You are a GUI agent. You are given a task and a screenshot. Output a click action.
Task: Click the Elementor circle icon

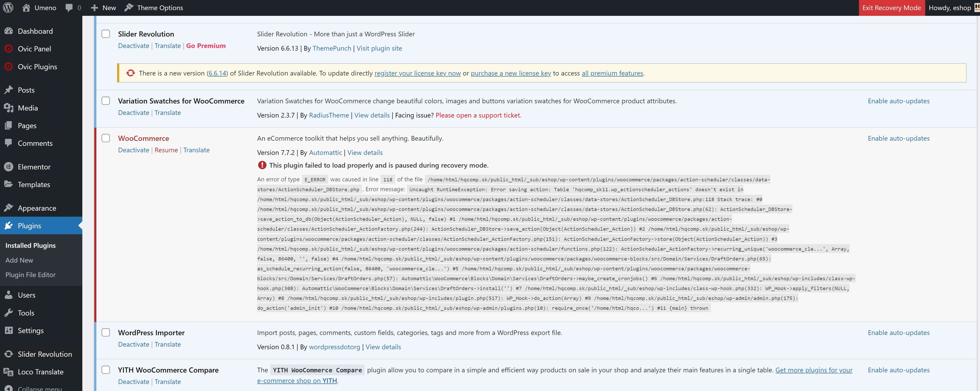(x=9, y=167)
